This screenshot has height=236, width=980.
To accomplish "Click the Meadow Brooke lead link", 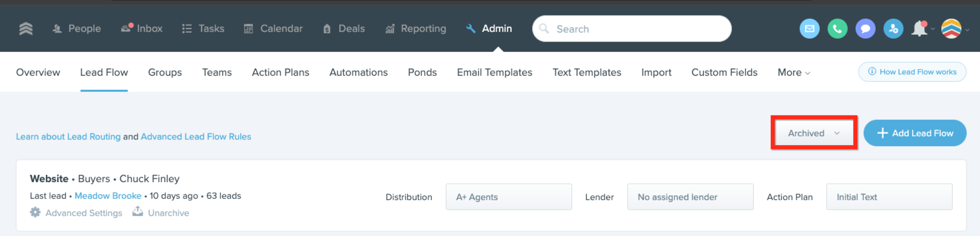I will (x=108, y=196).
